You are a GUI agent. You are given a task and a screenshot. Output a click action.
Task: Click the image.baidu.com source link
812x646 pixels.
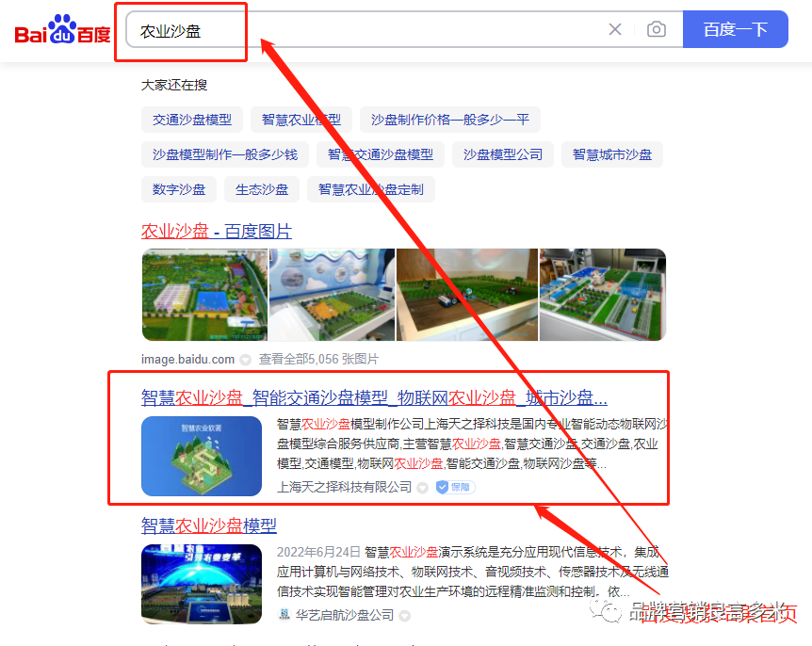click(x=187, y=359)
